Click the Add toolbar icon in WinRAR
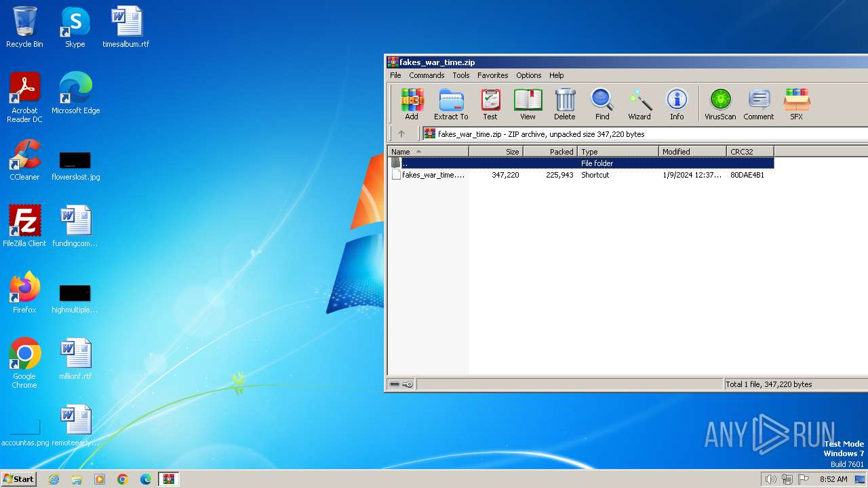 click(412, 104)
